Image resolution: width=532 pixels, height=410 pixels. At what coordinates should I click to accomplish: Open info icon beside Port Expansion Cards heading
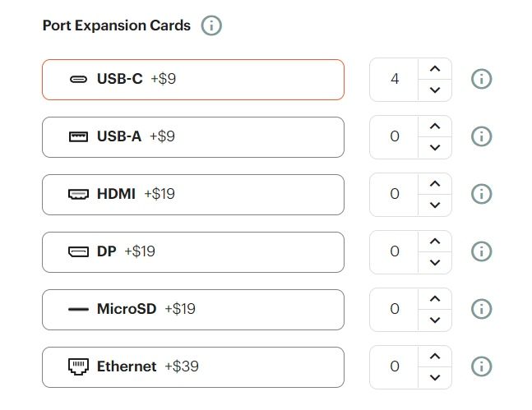[x=211, y=25]
